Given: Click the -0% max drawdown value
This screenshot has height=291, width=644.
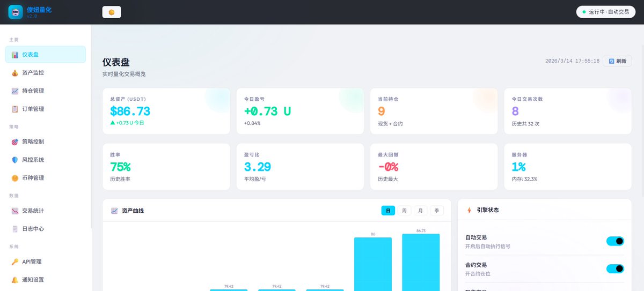Looking at the screenshot, I should click(388, 167).
